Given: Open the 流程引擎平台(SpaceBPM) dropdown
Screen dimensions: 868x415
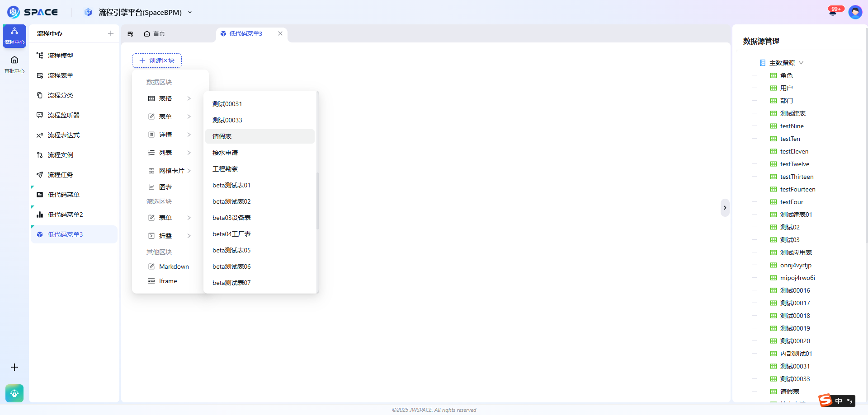Looking at the screenshot, I should [x=189, y=12].
